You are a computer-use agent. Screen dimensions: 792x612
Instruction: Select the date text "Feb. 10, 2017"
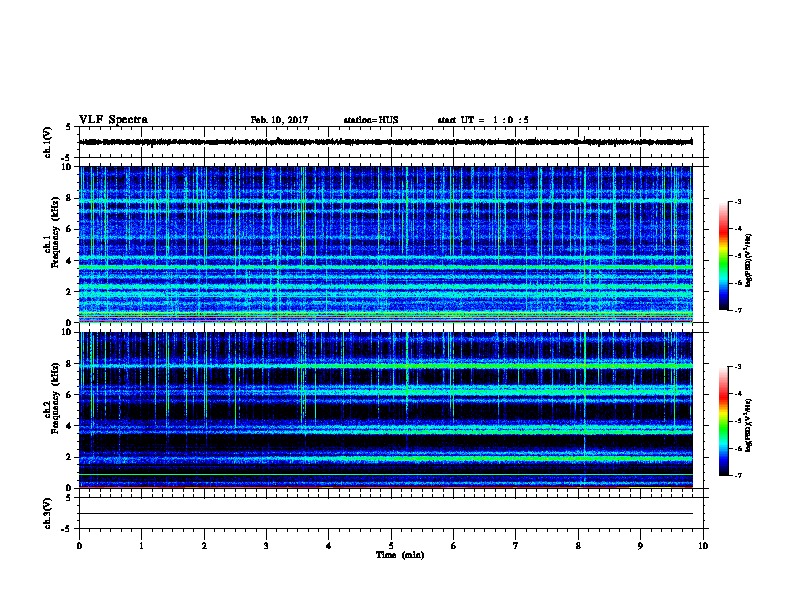coord(279,120)
